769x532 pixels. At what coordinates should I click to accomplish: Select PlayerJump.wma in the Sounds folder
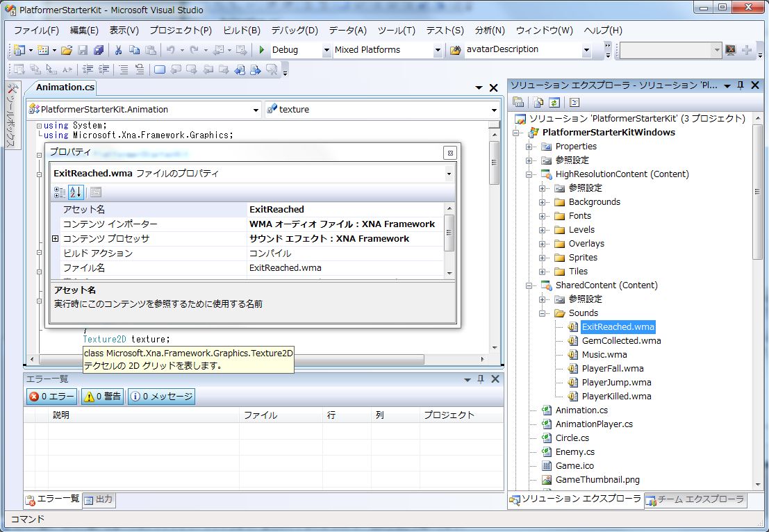point(616,383)
